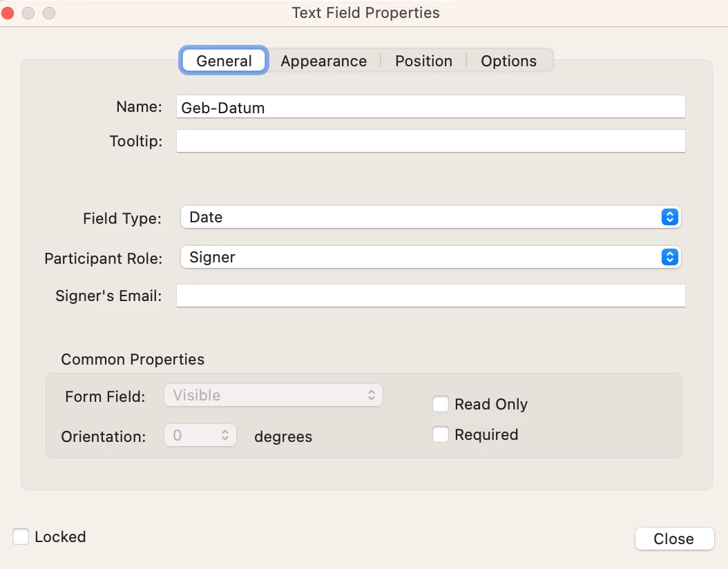The height and width of the screenshot is (569, 728).
Task: Click the Orientation degrees stepper
Action: (x=200, y=436)
